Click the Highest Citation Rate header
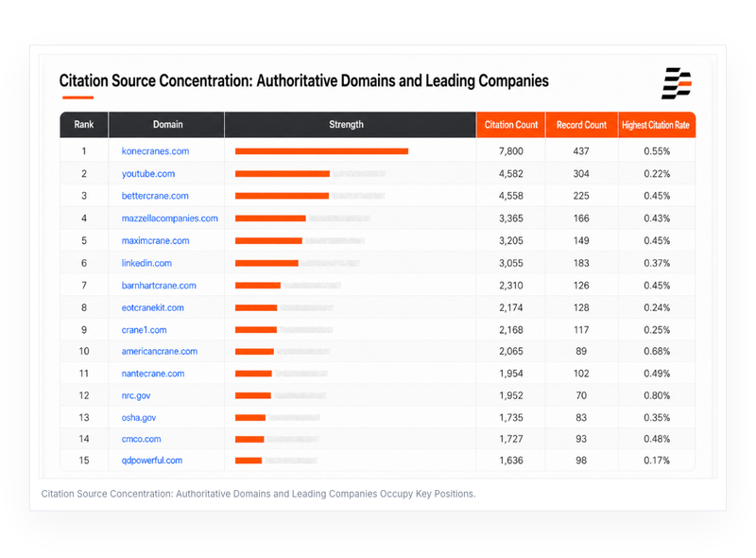Image resolution: width=756 pixels, height=558 pixels. (657, 125)
